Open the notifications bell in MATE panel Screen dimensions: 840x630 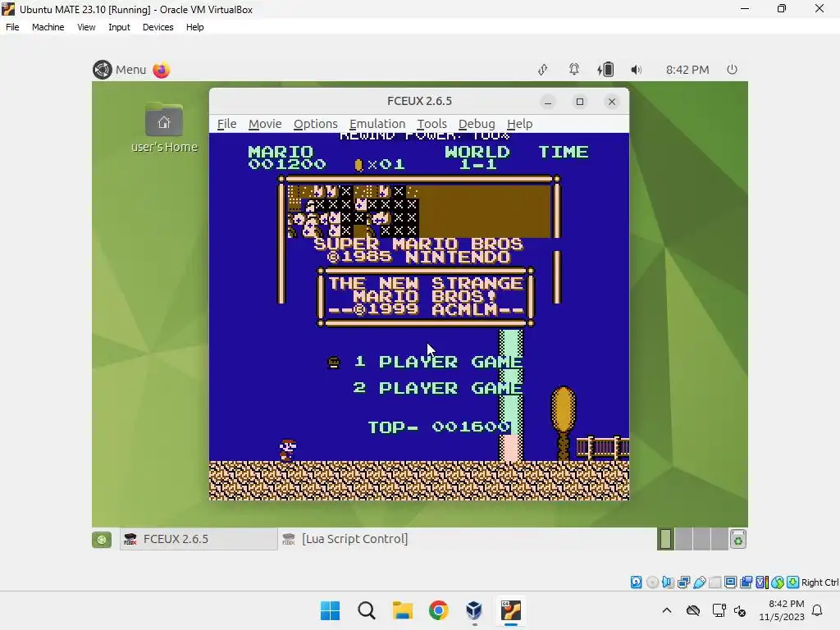click(x=573, y=70)
